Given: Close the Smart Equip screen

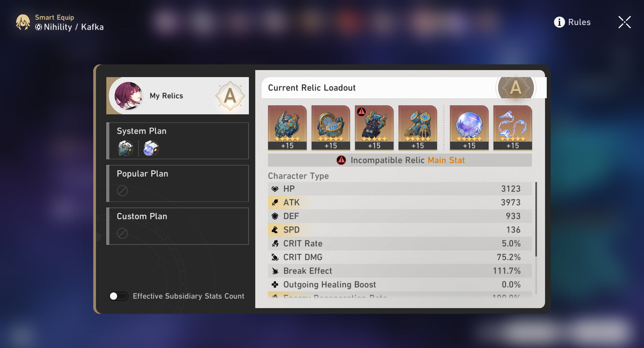Looking at the screenshot, I should (625, 22).
